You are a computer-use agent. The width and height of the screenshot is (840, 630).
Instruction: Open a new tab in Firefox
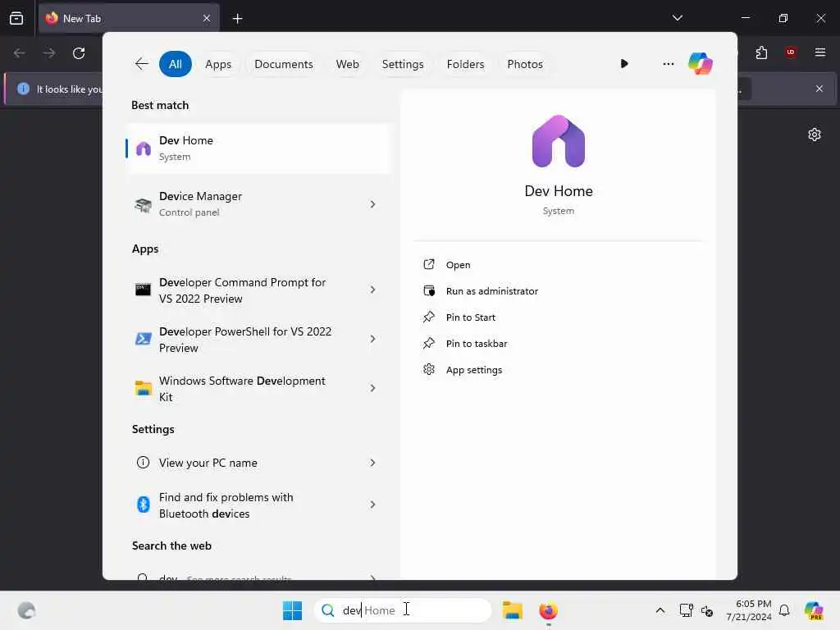[x=237, y=19]
